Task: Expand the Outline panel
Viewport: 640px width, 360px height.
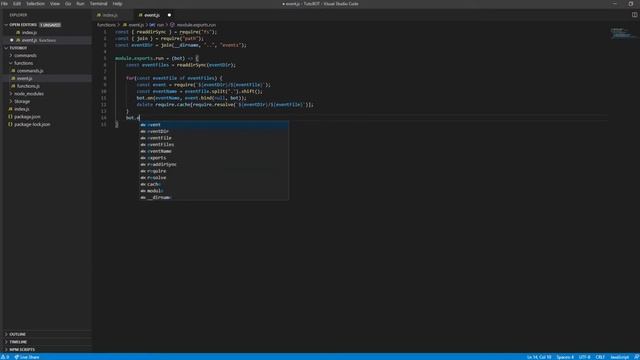Action: pyautogui.click(x=18, y=334)
